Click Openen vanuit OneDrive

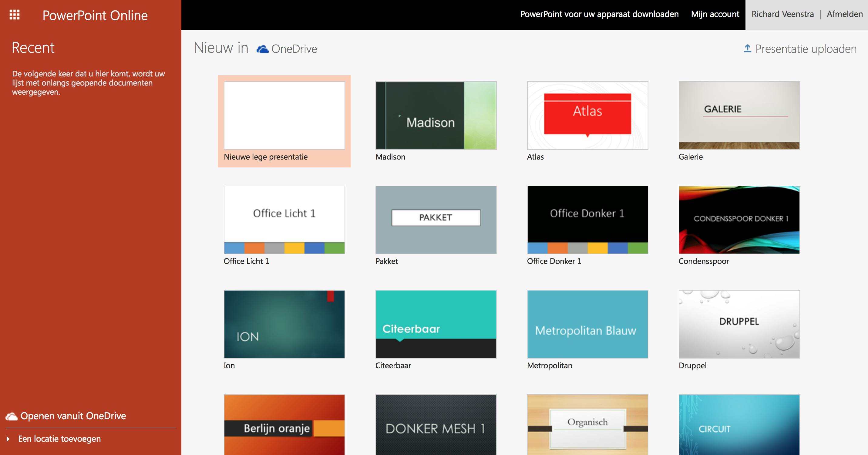click(x=73, y=416)
